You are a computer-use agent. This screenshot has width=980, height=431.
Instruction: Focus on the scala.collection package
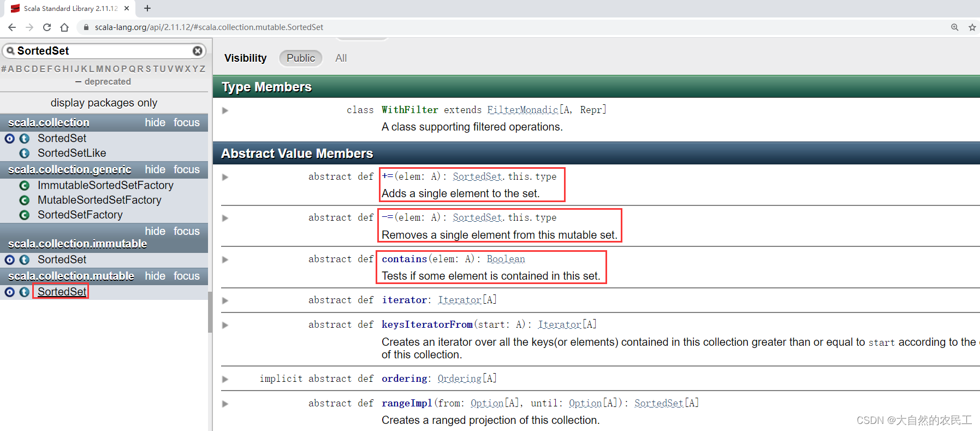click(187, 122)
